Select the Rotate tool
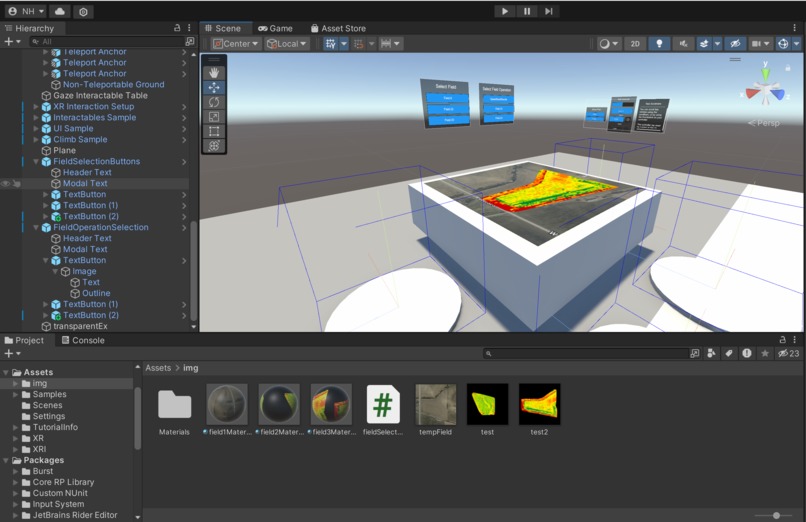This screenshot has height=522, width=806. pos(214,102)
